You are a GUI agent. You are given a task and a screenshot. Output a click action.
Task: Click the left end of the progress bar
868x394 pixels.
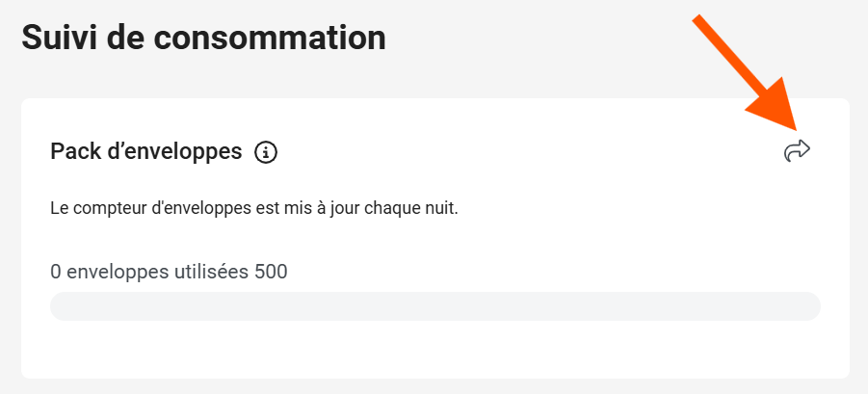[60, 306]
